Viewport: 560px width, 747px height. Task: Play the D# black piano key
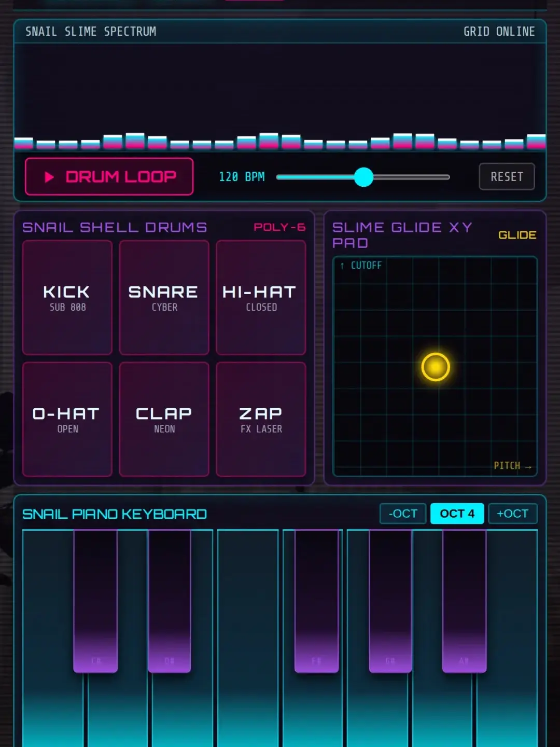coord(170,601)
